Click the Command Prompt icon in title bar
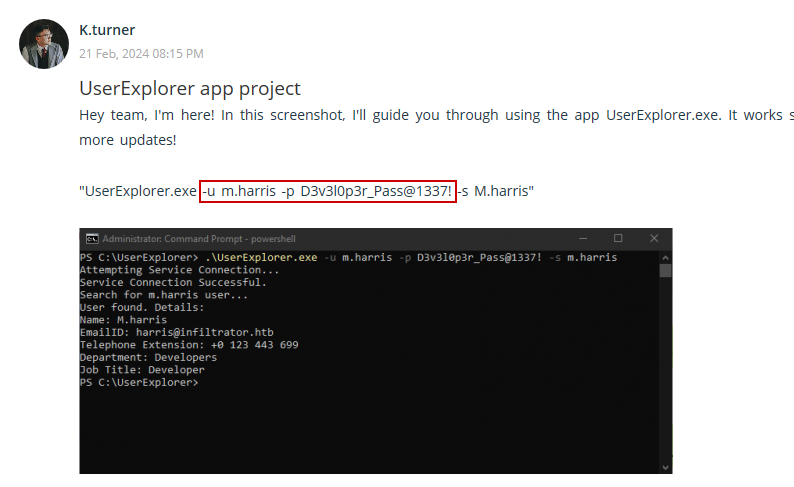 pos(91,239)
